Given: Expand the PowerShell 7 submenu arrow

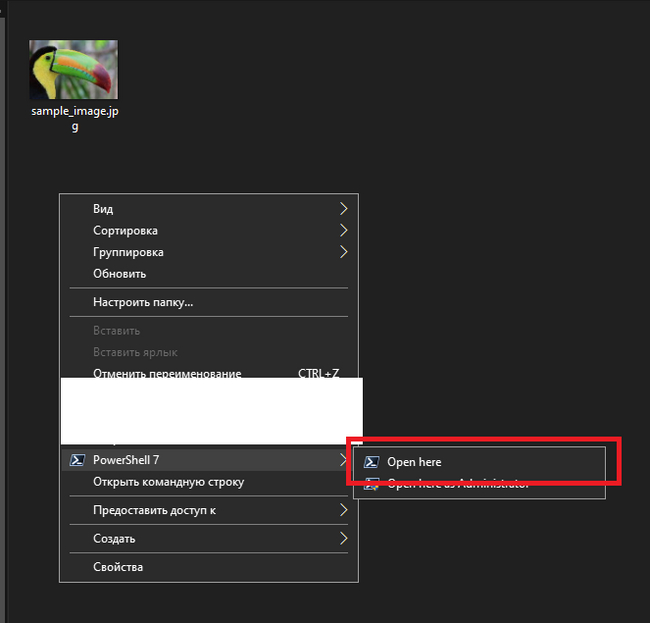Looking at the screenshot, I should (342, 460).
